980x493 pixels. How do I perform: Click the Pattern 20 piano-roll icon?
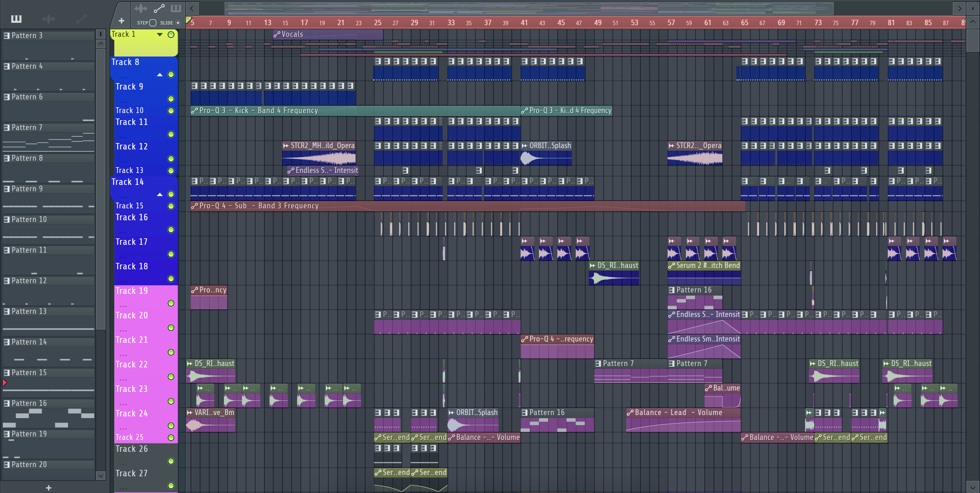pos(6,464)
